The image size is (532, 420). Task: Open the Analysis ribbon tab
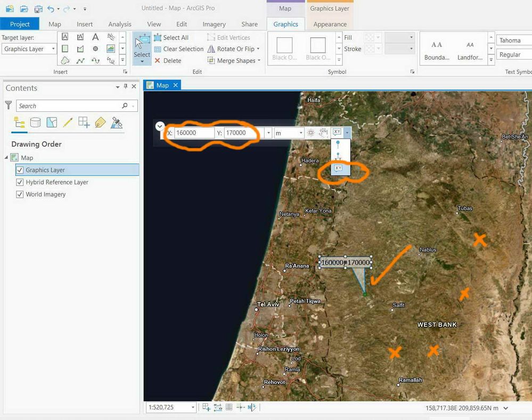coord(120,24)
